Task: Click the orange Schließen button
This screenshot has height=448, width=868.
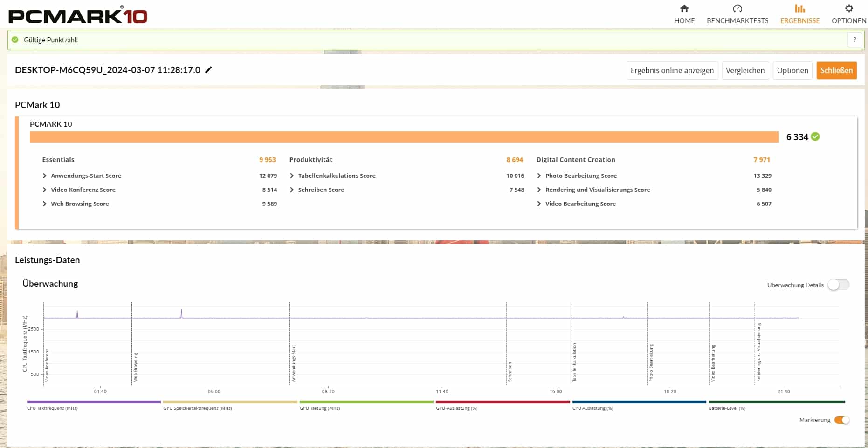Action: click(x=836, y=70)
